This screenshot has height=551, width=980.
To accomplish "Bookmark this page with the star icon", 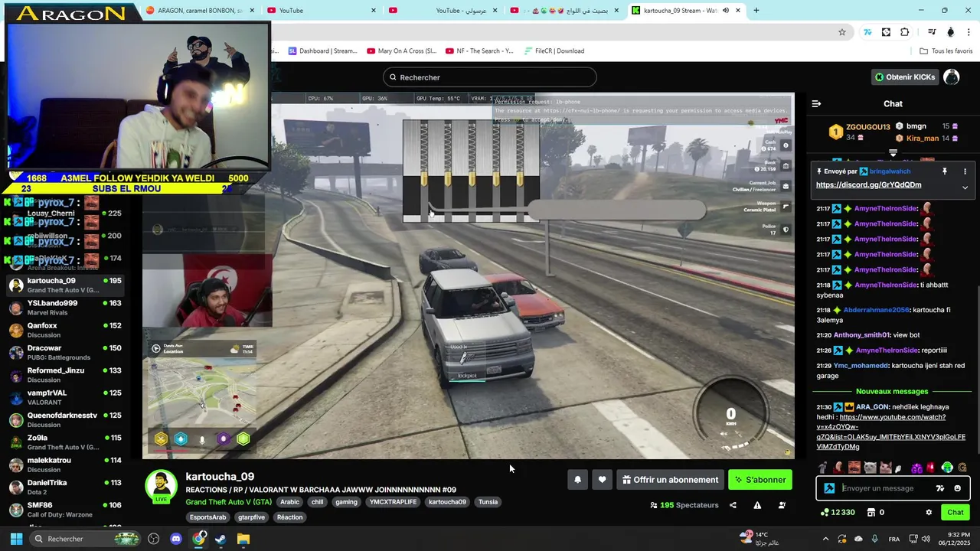I will [x=842, y=32].
